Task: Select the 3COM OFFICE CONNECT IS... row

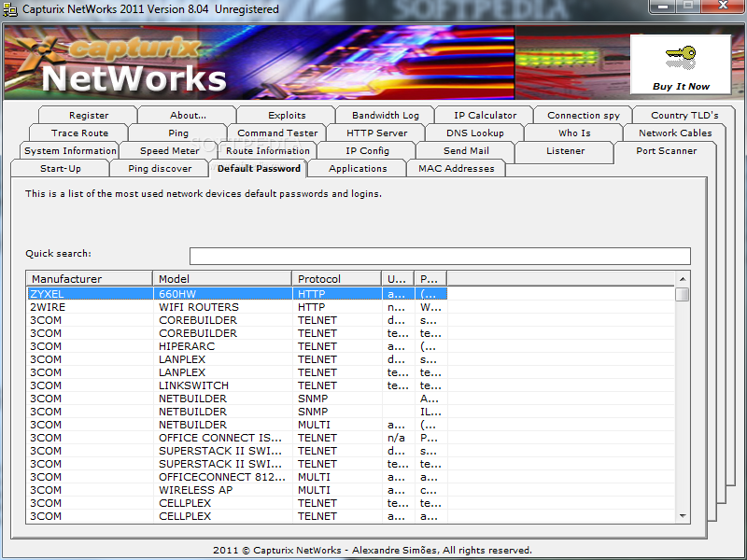Action: tap(237, 438)
